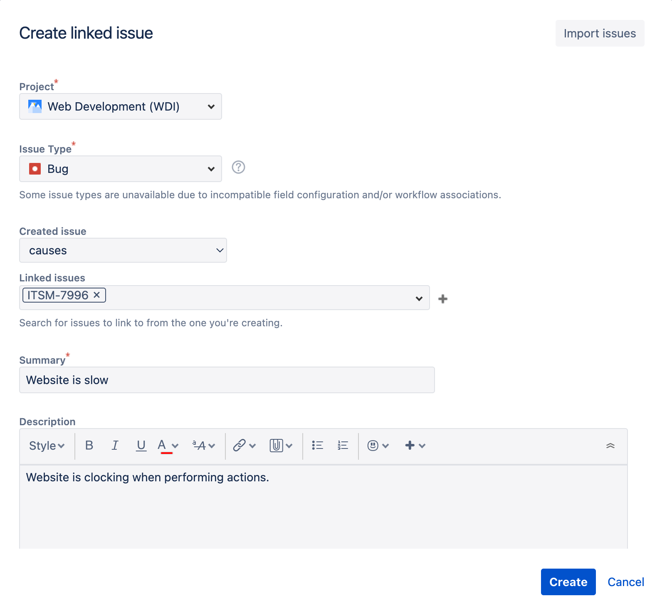Remove ITSM-7996 from Linked issues
This screenshot has width=672, height=616.
97,295
